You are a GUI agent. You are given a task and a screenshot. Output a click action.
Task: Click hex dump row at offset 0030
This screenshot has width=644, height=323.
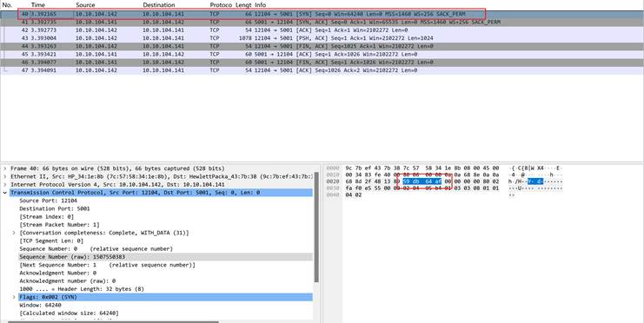pos(422,188)
